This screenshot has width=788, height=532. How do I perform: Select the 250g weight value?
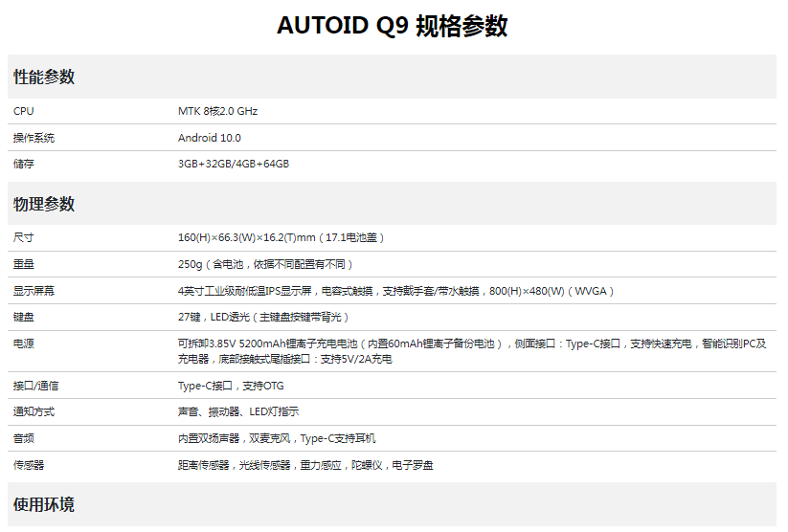pos(265,264)
